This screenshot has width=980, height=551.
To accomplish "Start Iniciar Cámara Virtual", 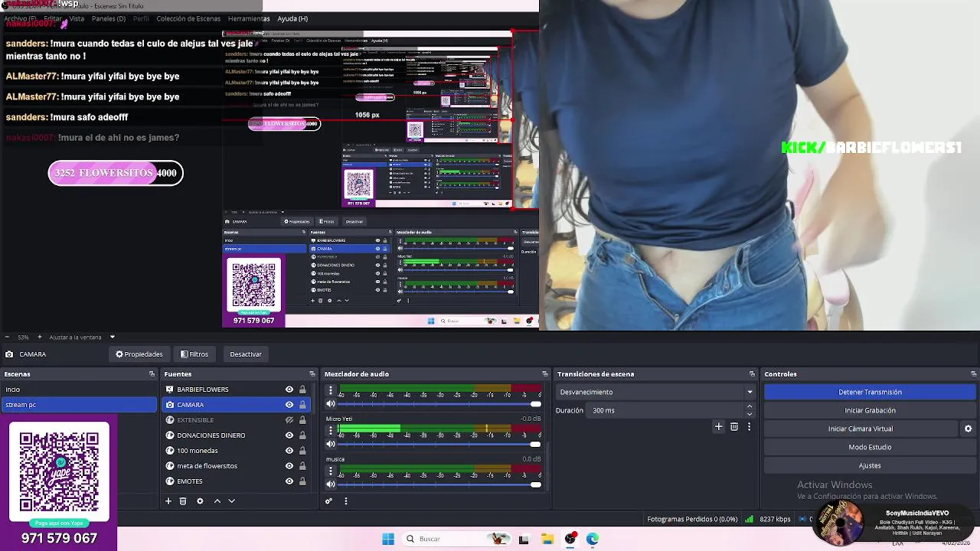I will 860,429.
